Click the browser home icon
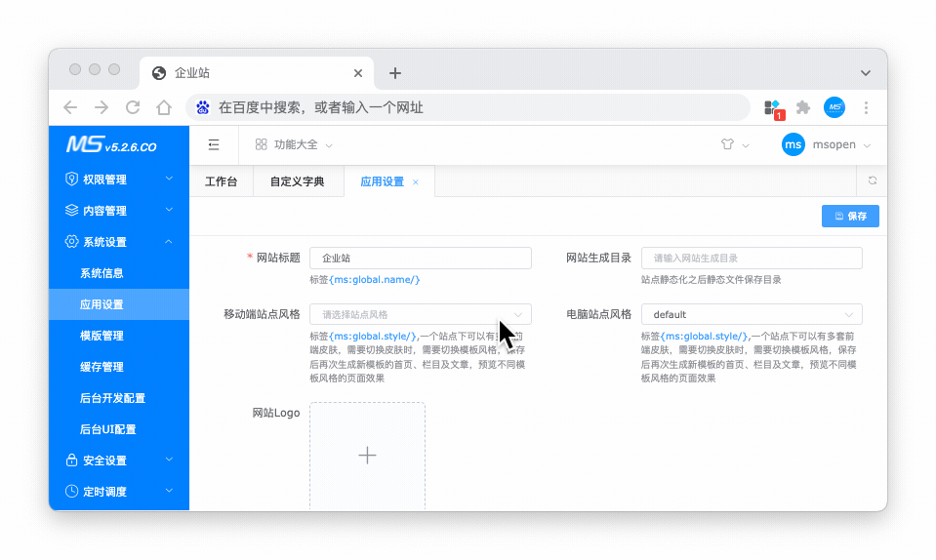Screen dimensions: 936x560 pos(164,107)
